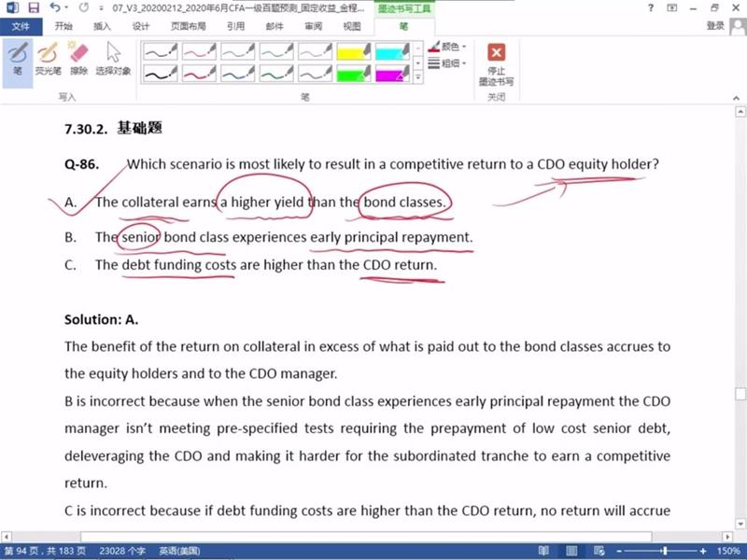The width and height of the screenshot is (747, 560).
Task: Zoom out with the minus button
Action: (x=618, y=551)
